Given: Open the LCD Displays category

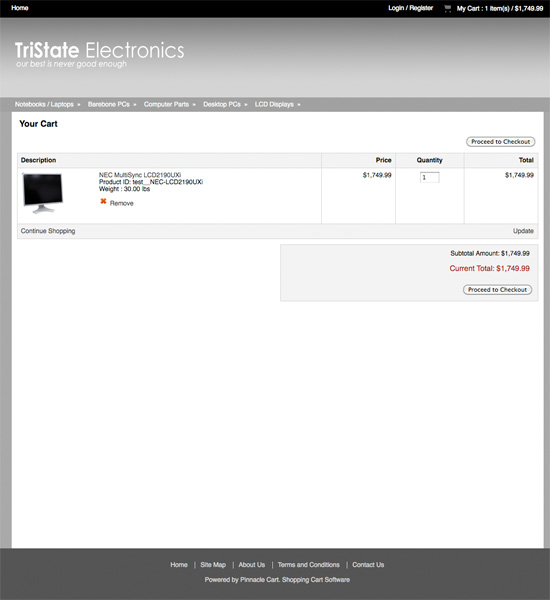Looking at the screenshot, I should point(274,104).
